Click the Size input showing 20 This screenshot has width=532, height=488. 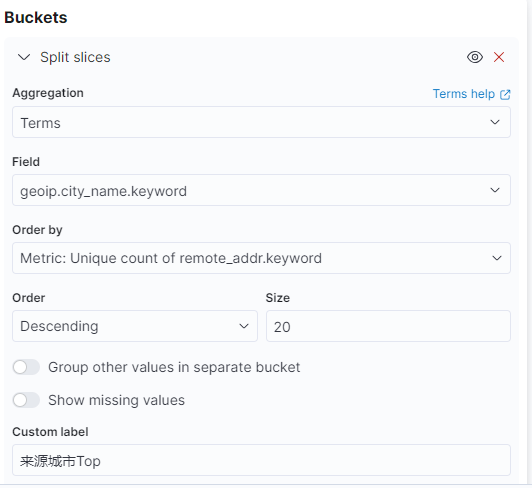[x=388, y=326]
